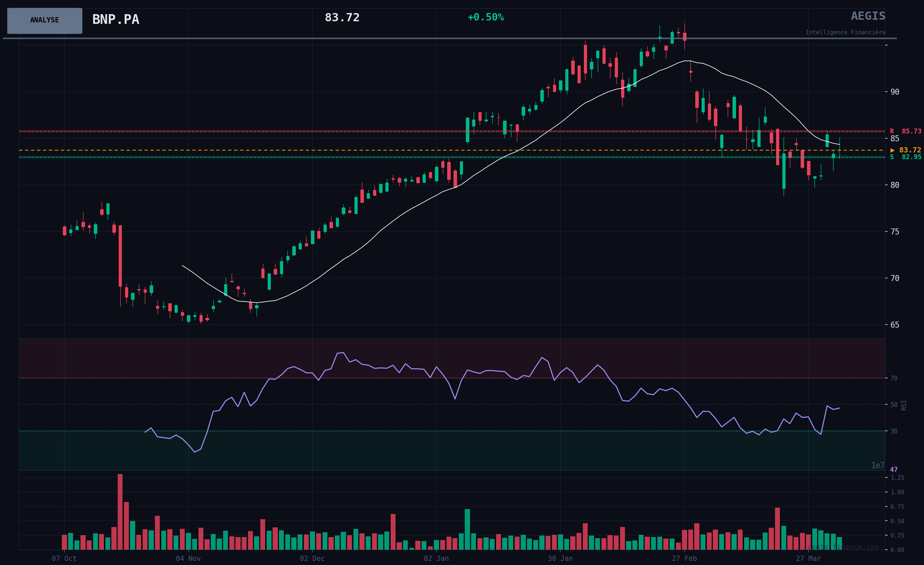924x565 pixels.
Task: Click the vertical RSI axis title
Action: [904, 405]
